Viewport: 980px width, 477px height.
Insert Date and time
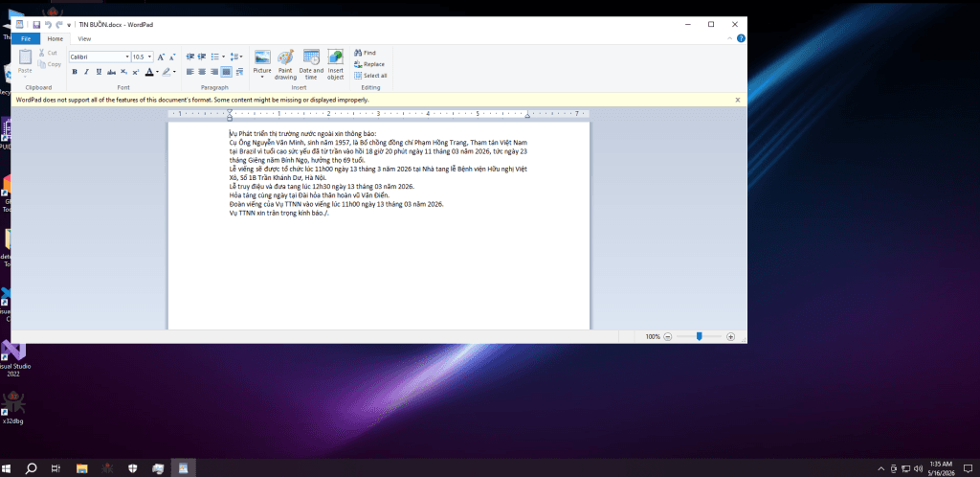pos(311,65)
